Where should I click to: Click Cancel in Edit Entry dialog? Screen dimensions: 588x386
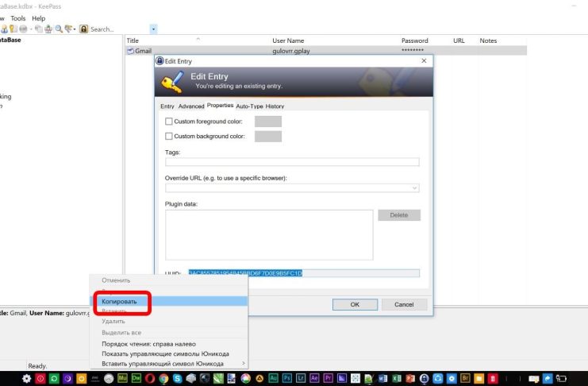click(x=404, y=304)
